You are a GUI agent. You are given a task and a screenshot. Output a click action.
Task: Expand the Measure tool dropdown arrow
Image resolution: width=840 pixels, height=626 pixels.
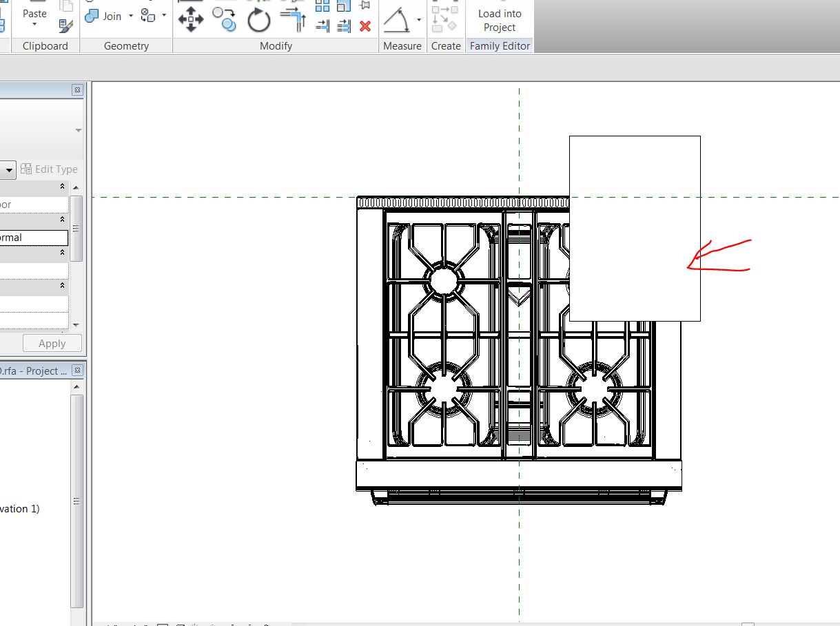point(419,20)
